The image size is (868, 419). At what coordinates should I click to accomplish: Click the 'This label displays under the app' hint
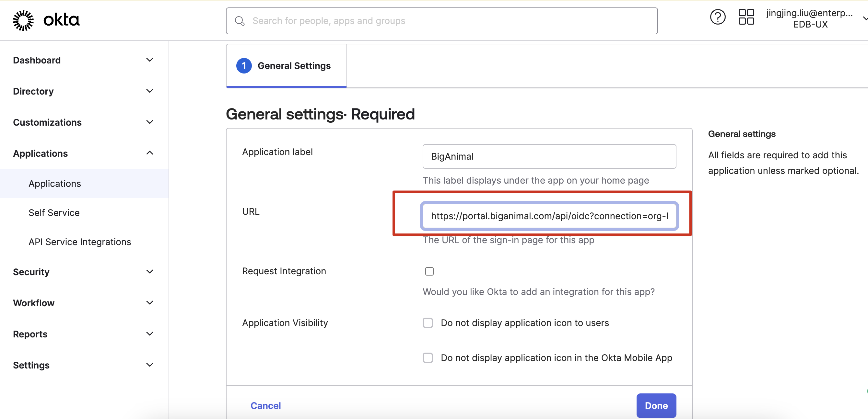[x=536, y=180]
